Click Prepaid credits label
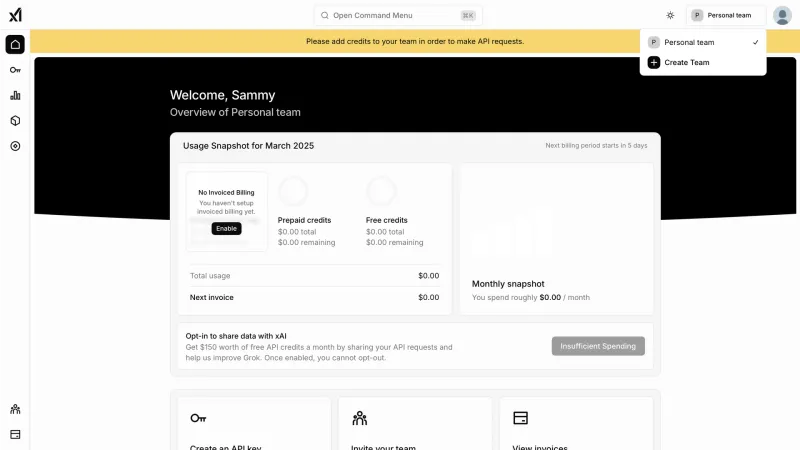 click(304, 220)
